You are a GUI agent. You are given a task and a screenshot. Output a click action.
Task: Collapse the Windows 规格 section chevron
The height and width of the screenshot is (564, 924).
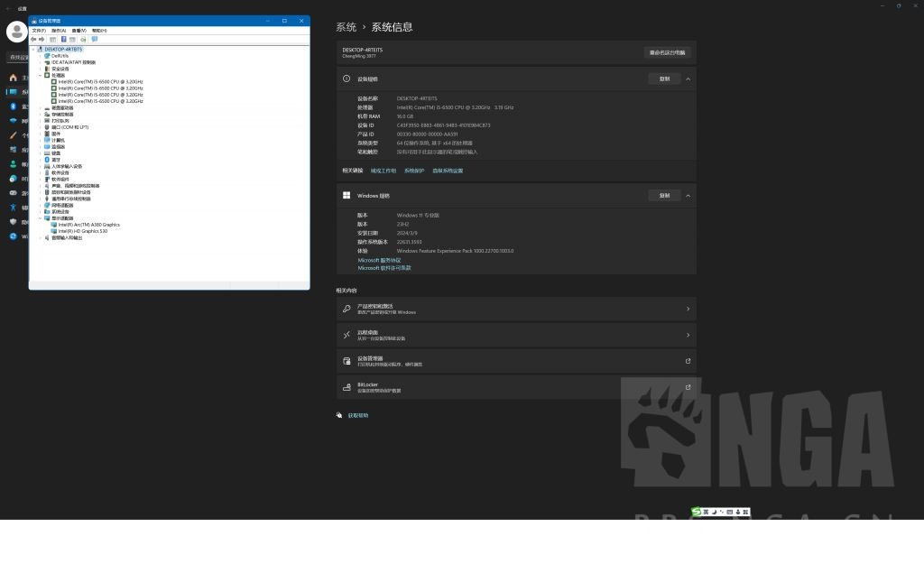pos(688,196)
